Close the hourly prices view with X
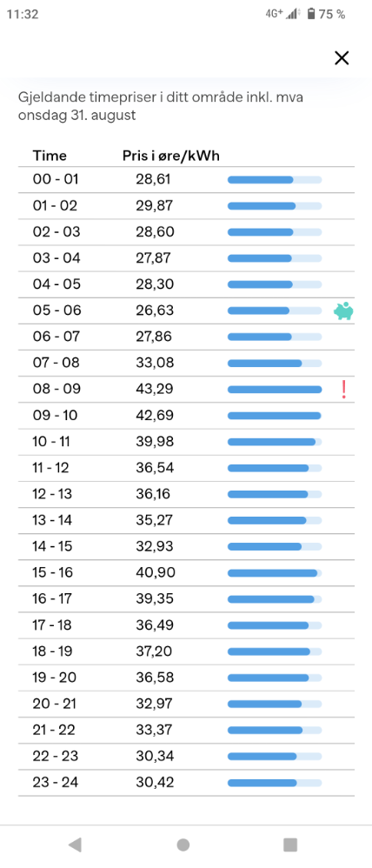 coord(342,57)
